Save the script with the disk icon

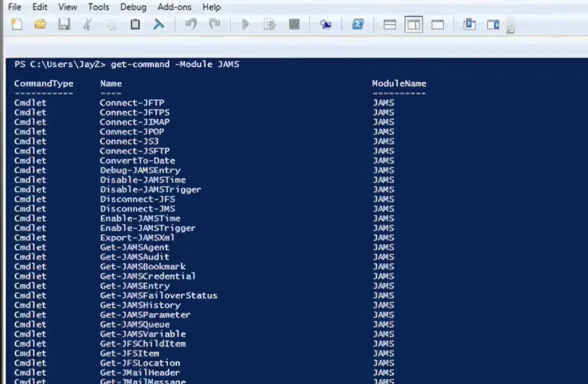pyautogui.click(x=64, y=25)
